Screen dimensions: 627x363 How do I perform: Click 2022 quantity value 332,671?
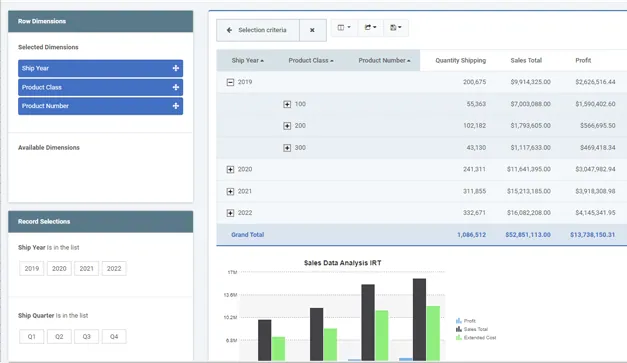point(474,213)
